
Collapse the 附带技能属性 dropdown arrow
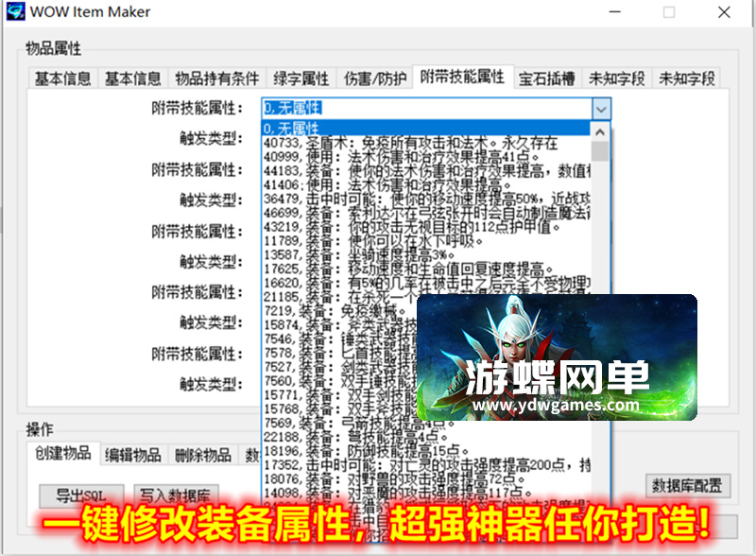click(601, 109)
